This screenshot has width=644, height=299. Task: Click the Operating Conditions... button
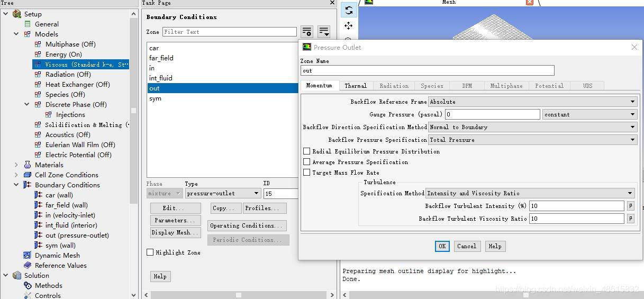(247, 225)
